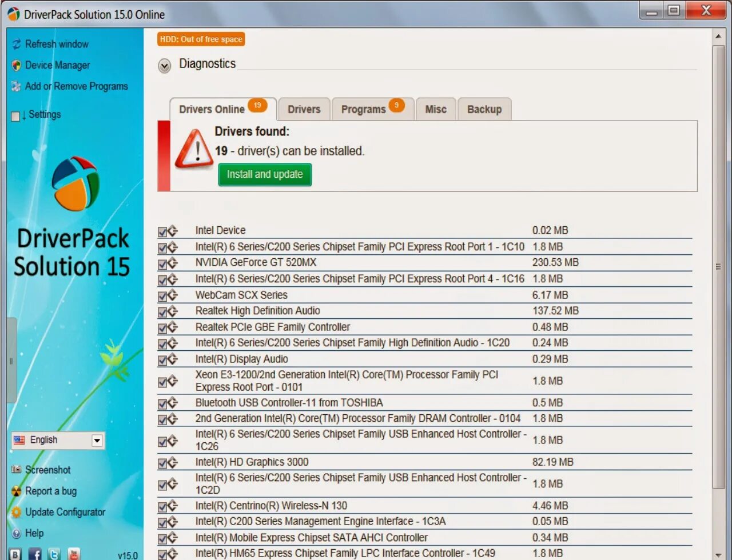
Task: Click the Screenshot camera icon
Action: click(17, 470)
